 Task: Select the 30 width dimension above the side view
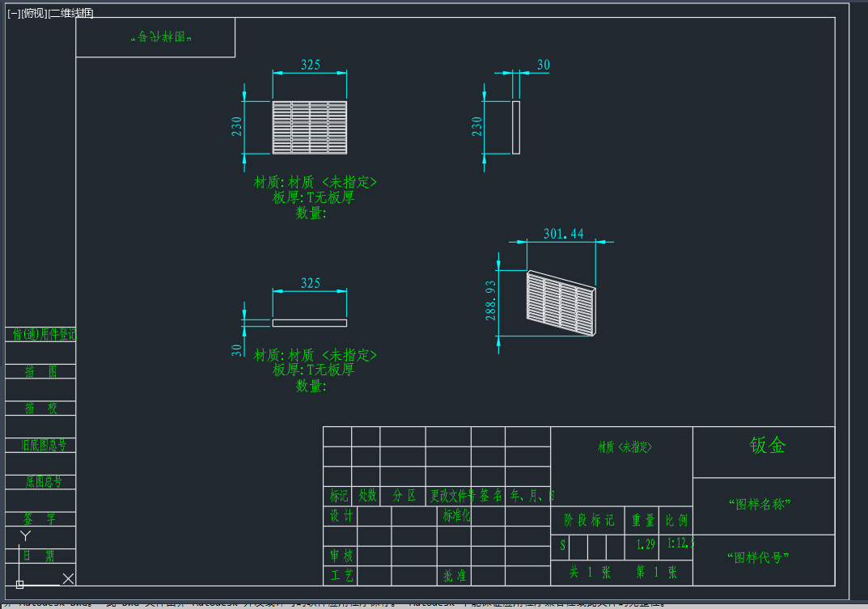pos(544,65)
